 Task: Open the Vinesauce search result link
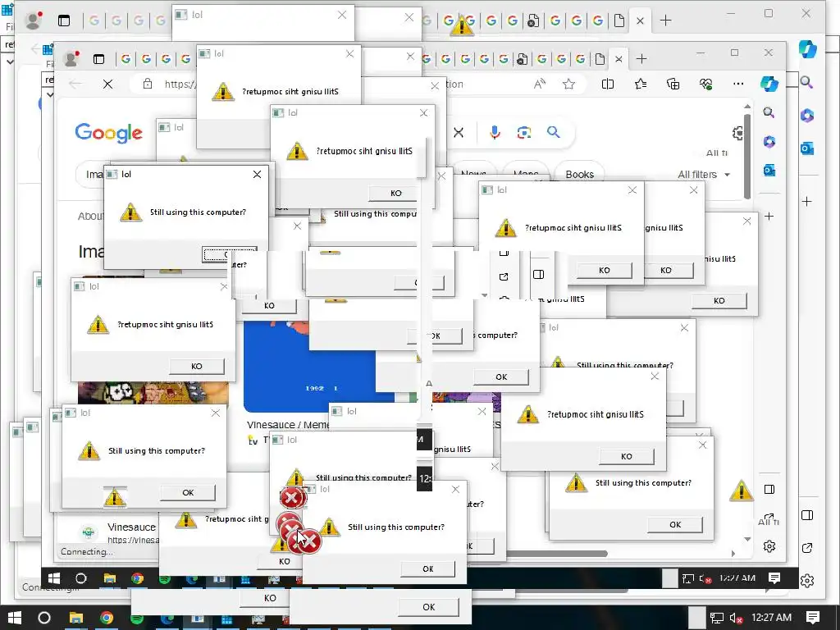coord(131,527)
